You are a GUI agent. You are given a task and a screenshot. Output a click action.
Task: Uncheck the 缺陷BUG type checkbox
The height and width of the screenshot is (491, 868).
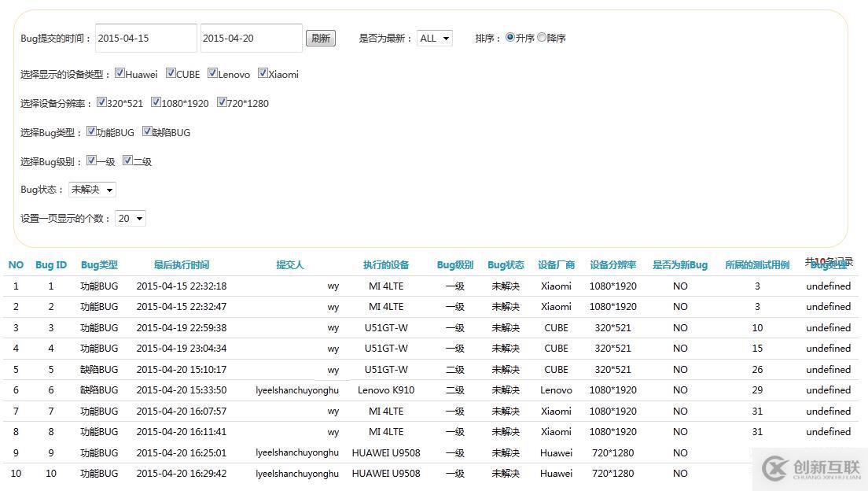point(147,131)
